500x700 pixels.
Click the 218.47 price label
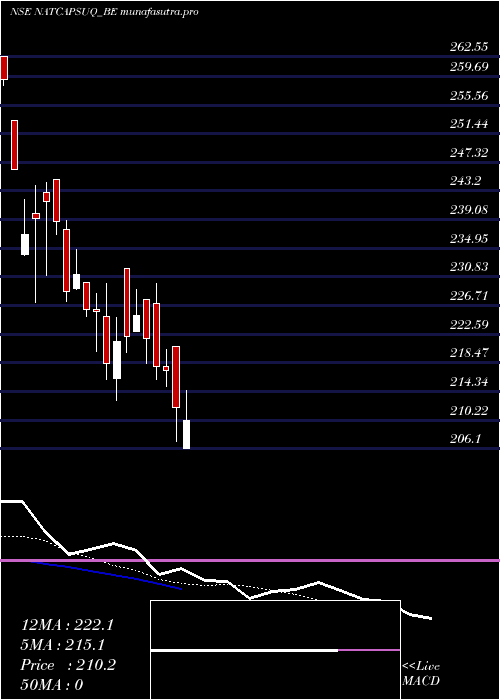(x=469, y=353)
